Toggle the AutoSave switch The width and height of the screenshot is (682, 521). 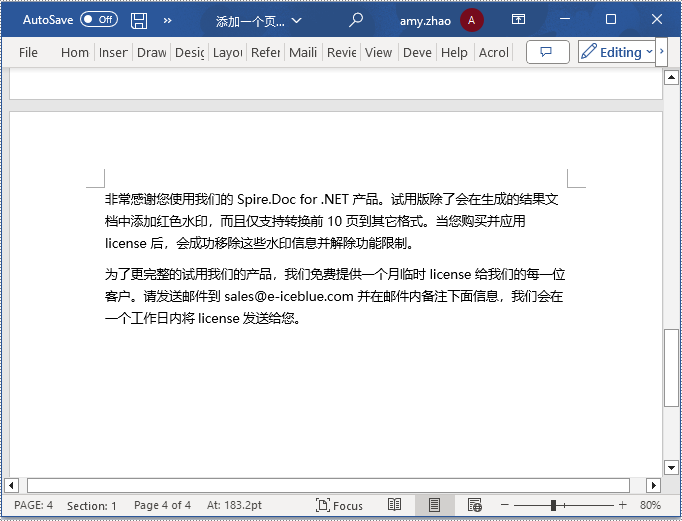click(99, 20)
